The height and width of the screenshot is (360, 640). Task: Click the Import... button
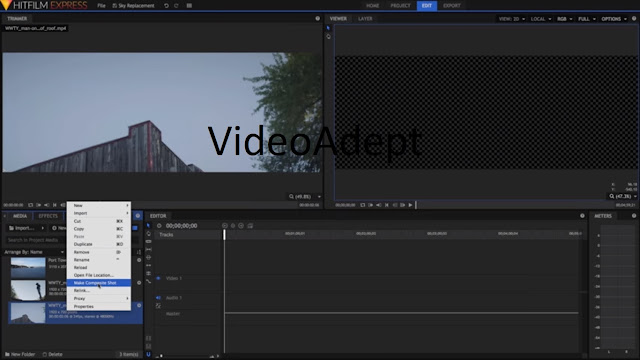[22, 228]
